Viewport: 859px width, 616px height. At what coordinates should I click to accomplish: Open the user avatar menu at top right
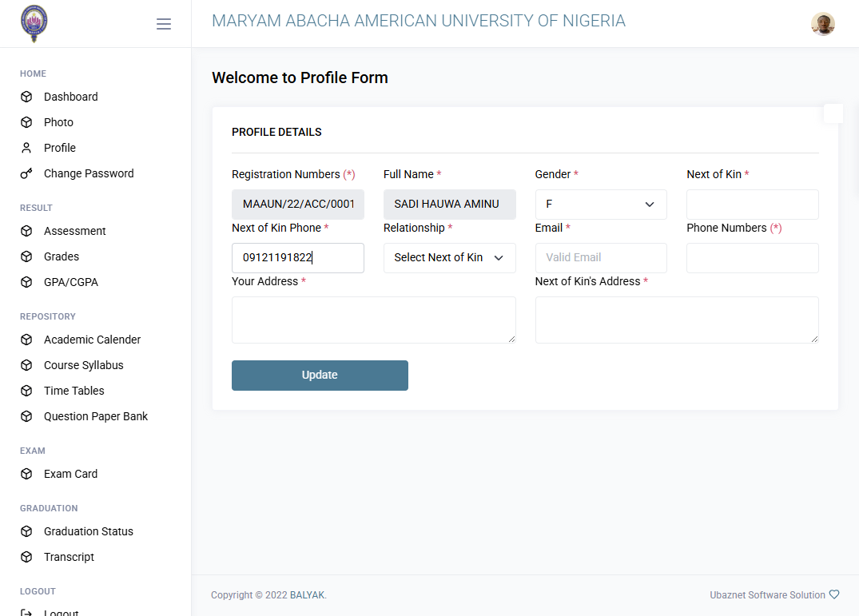823,23
